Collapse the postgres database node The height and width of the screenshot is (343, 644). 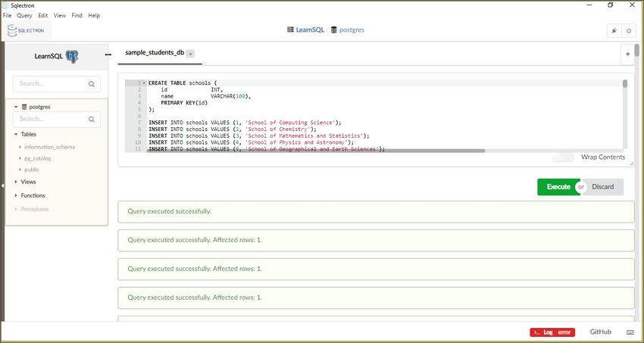point(16,107)
